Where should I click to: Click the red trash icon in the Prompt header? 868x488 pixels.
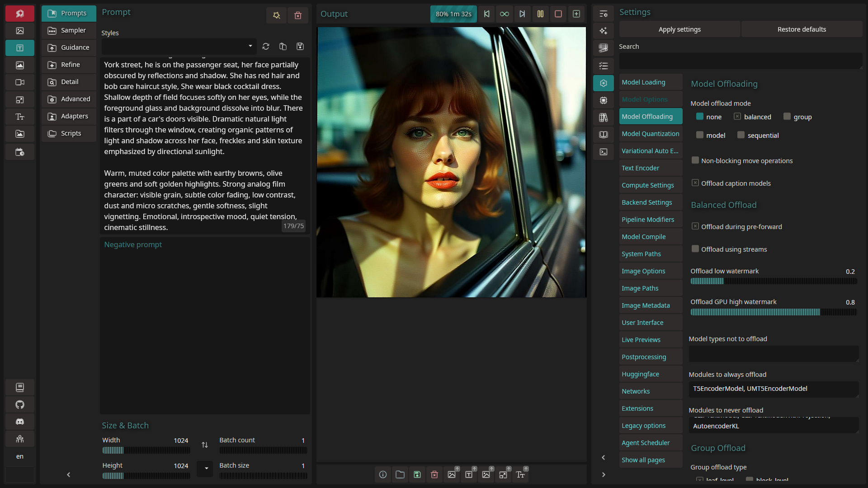coord(298,15)
